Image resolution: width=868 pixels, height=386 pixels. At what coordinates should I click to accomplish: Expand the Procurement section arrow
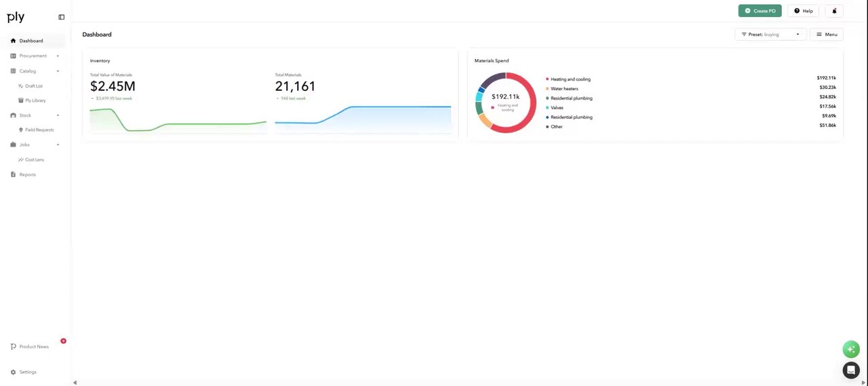pyautogui.click(x=58, y=56)
